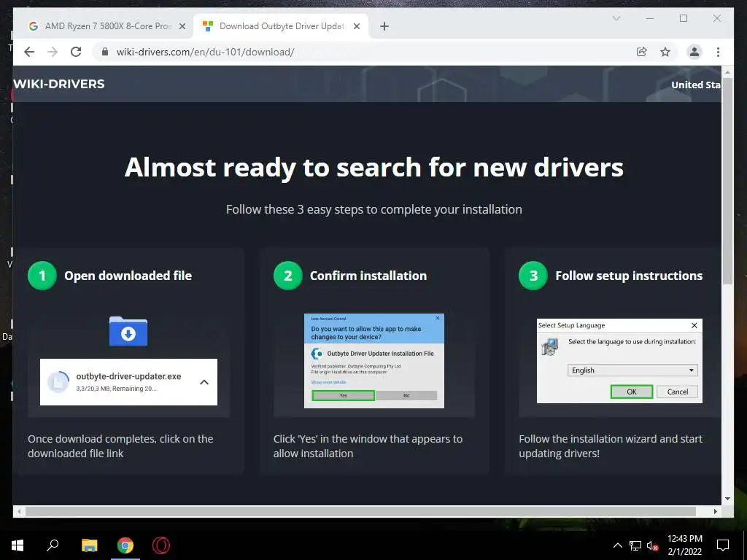Close the AMD Ryzen 7 5800X tab
Screen dimensions: 747x560
pos(182,26)
